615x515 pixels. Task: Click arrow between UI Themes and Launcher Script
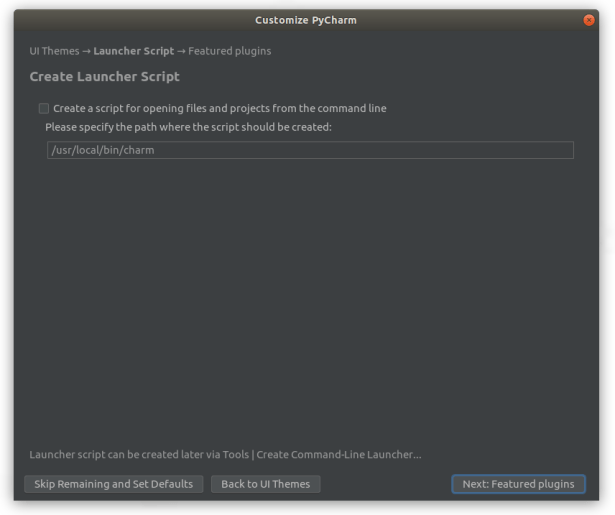87,51
